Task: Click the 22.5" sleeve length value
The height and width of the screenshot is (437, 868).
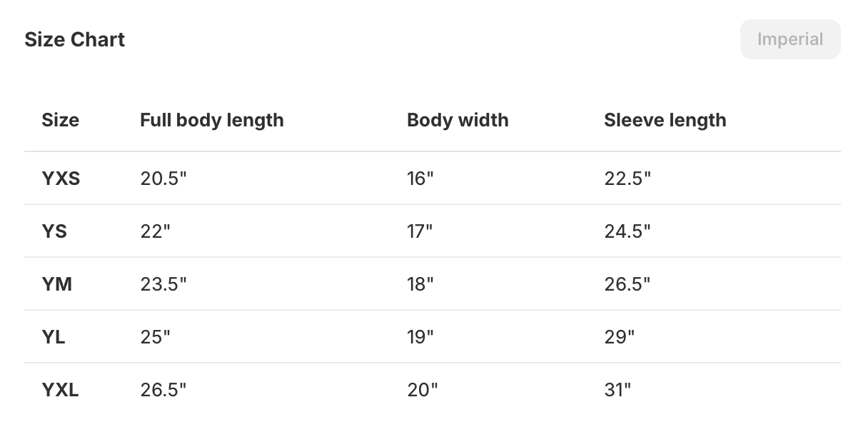Action: 627,179
